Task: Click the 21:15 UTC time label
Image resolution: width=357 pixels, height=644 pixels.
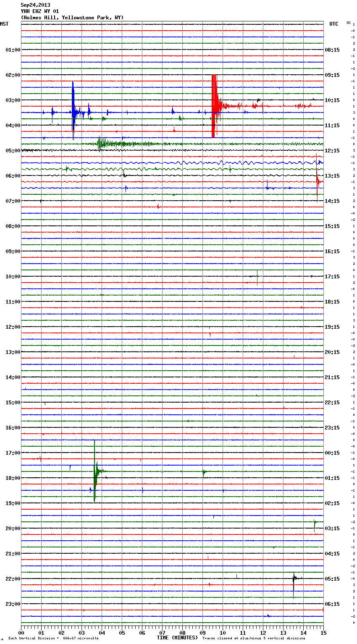Action: point(332,377)
